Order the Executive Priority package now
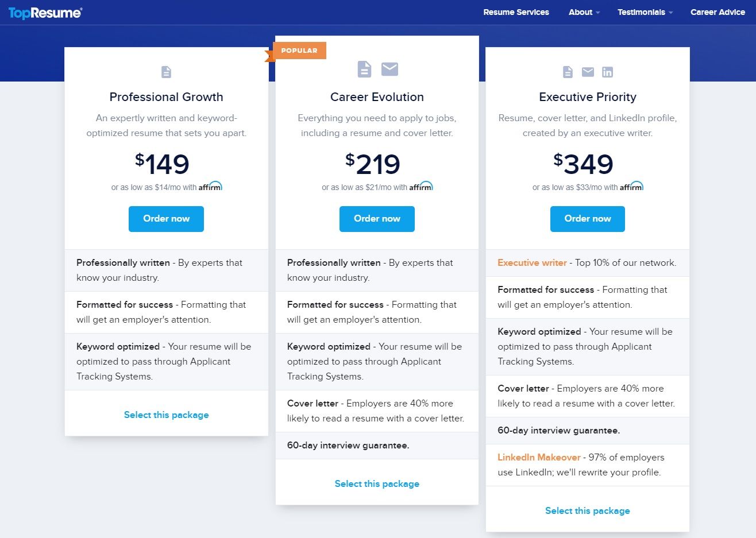The width and height of the screenshot is (756, 538). tap(588, 219)
